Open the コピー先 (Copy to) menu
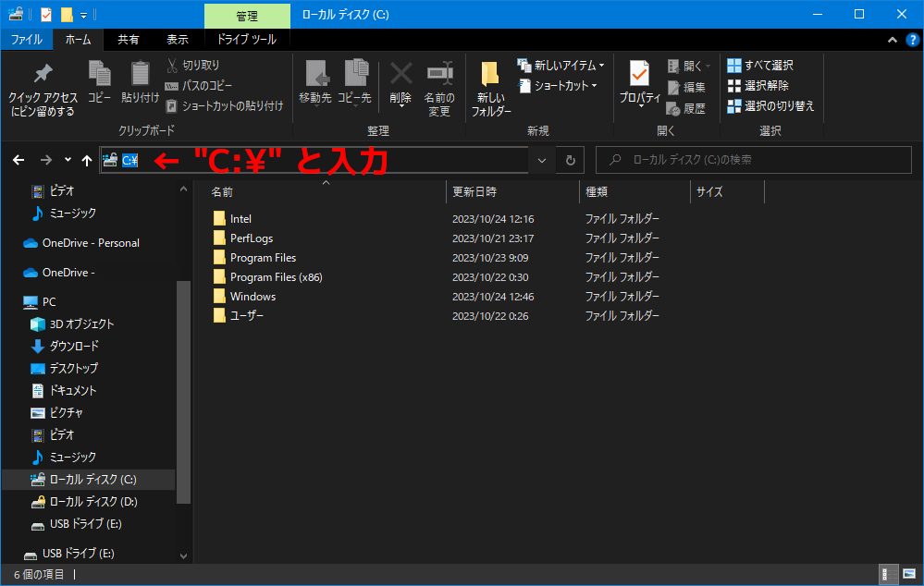The height and width of the screenshot is (586, 924). [x=355, y=83]
